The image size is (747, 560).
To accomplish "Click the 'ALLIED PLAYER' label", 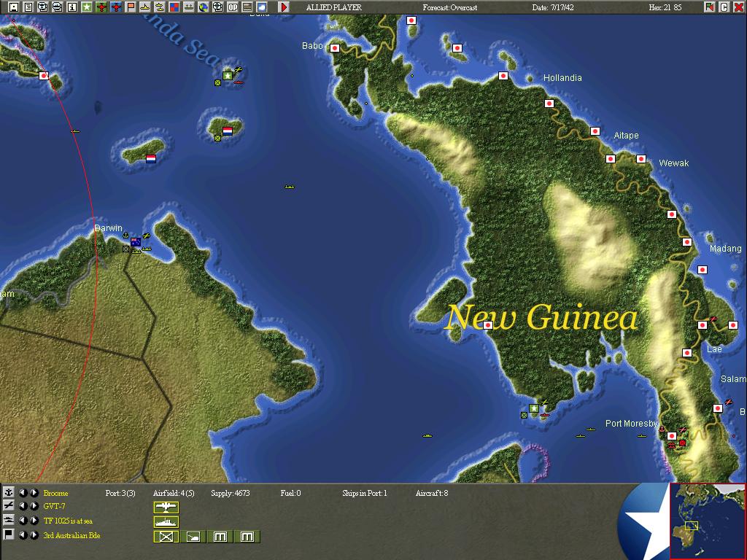I will pos(333,7).
